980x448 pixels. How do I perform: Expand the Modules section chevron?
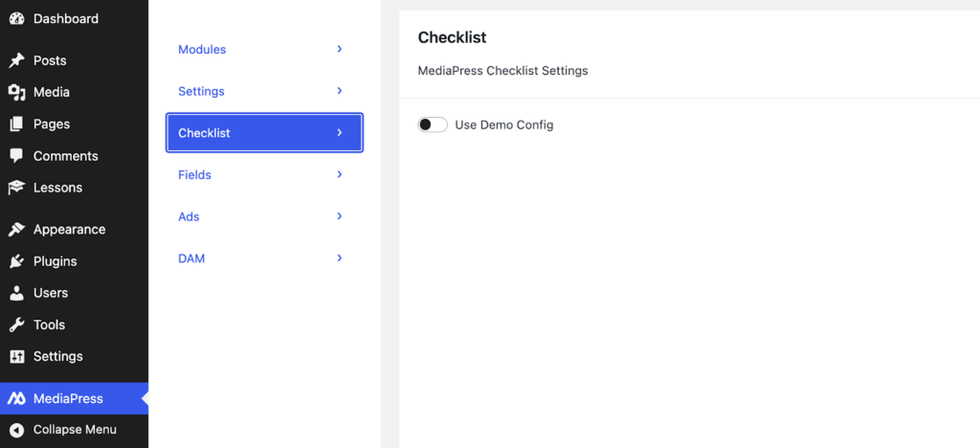[x=340, y=49]
